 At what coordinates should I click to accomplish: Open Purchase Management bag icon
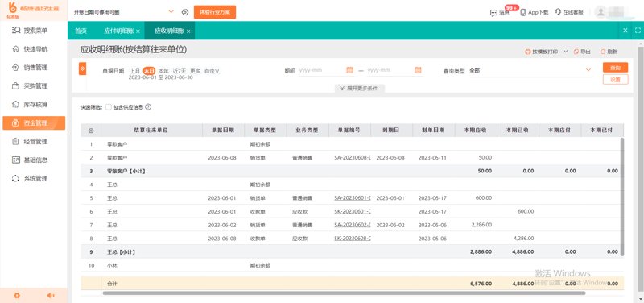16,86
